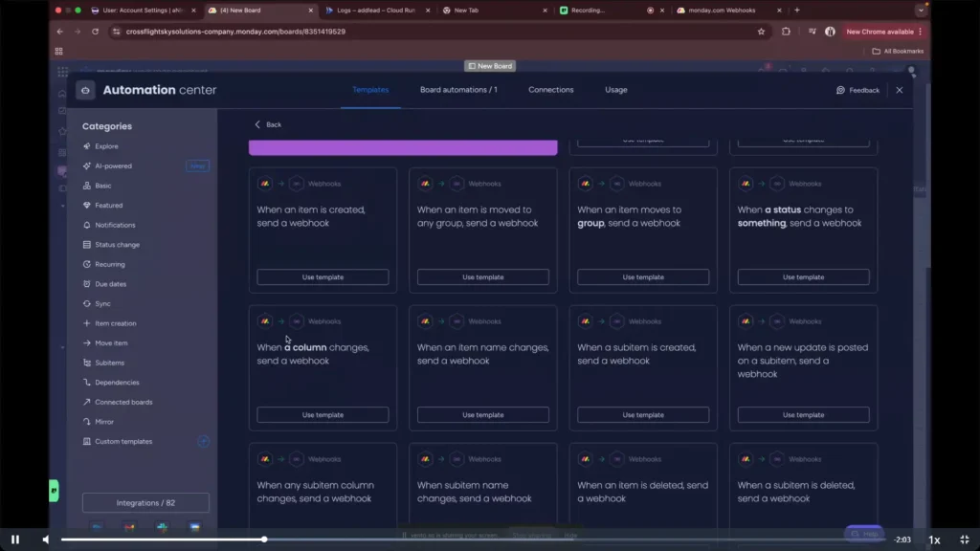Click plus icon next to Custom templates
The height and width of the screenshot is (551, 980).
click(x=203, y=441)
